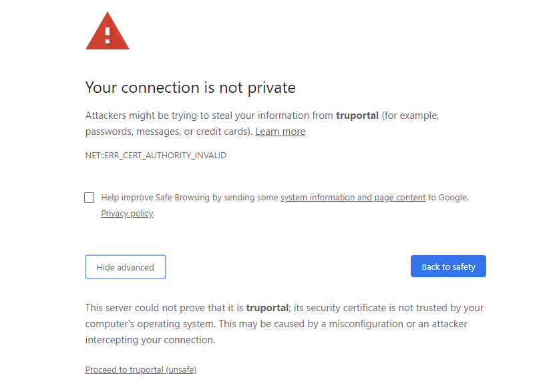Click bold truportal in the attackers warning

pyautogui.click(x=357, y=116)
